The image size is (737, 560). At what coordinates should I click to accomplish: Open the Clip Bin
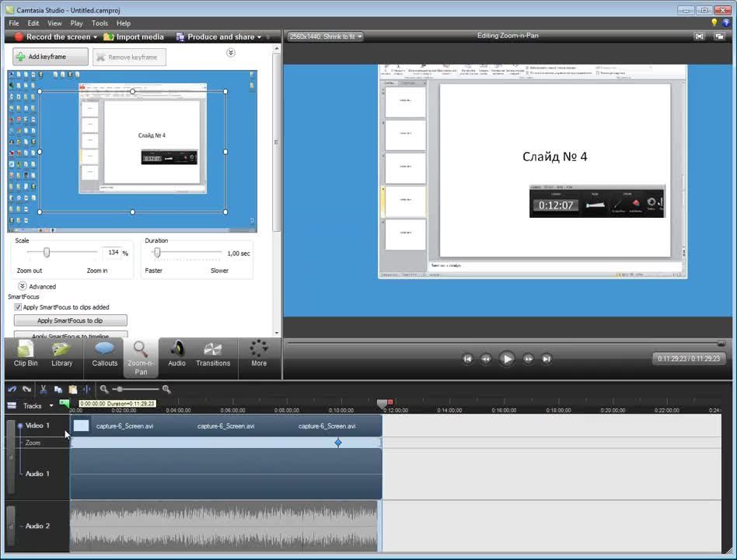[26, 354]
